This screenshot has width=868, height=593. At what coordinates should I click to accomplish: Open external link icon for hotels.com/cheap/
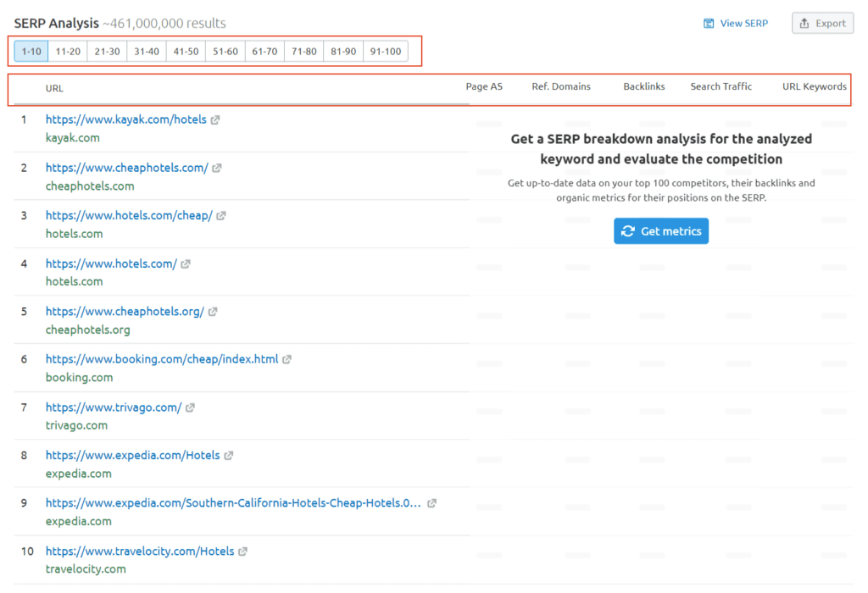221,216
